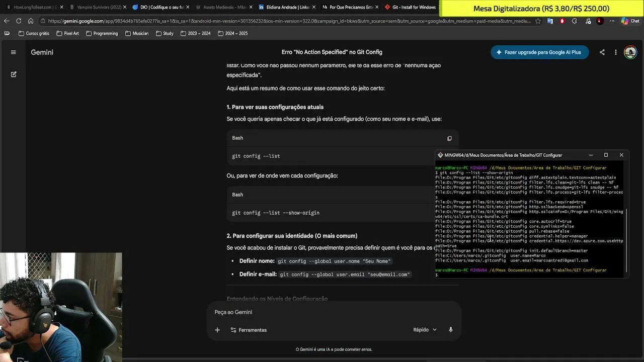
Task: Click Fazer upgrade para Google AI Plus
Action: (x=539, y=52)
